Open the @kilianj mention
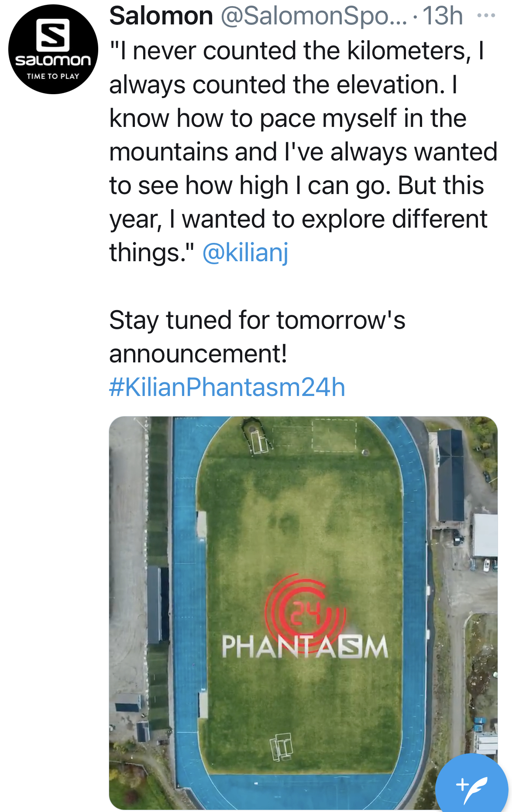Image resolution: width=512 pixels, height=812 pixels. tap(245, 252)
